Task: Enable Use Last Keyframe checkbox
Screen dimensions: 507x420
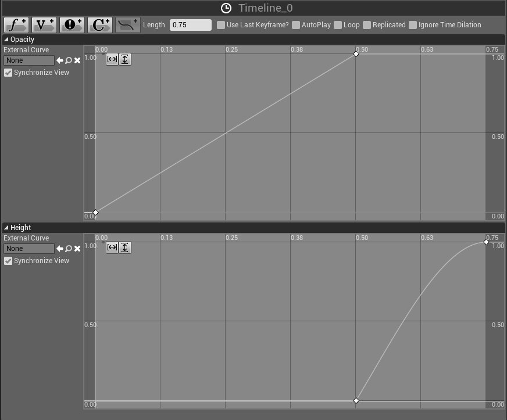Action: 221,25
